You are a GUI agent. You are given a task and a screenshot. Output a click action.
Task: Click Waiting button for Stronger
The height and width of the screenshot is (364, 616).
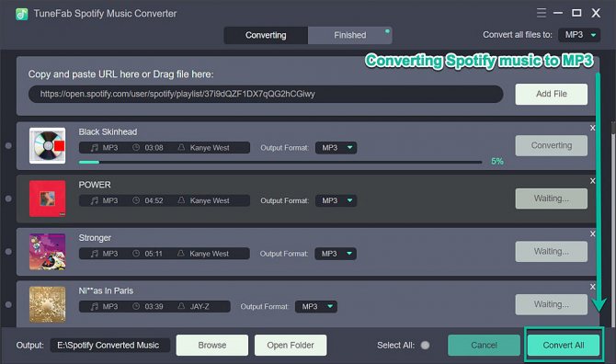point(551,252)
